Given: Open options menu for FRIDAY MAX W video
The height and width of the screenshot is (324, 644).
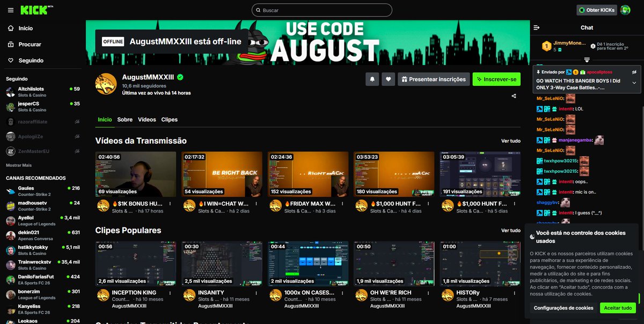Looking at the screenshot, I should coord(343,204).
